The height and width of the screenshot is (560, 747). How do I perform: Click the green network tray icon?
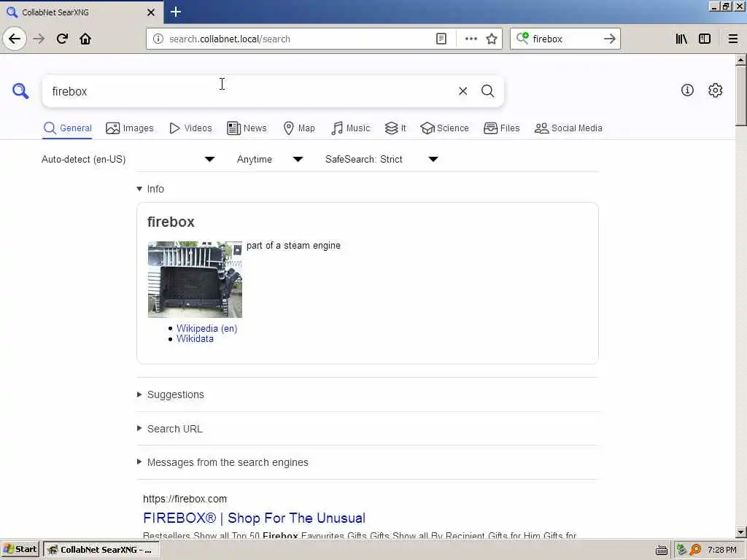click(x=682, y=550)
